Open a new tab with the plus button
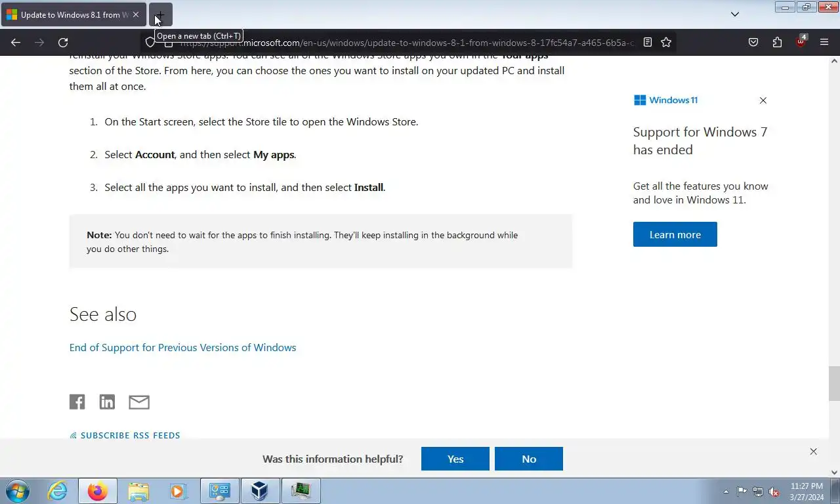The image size is (840, 504). [x=160, y=14]
